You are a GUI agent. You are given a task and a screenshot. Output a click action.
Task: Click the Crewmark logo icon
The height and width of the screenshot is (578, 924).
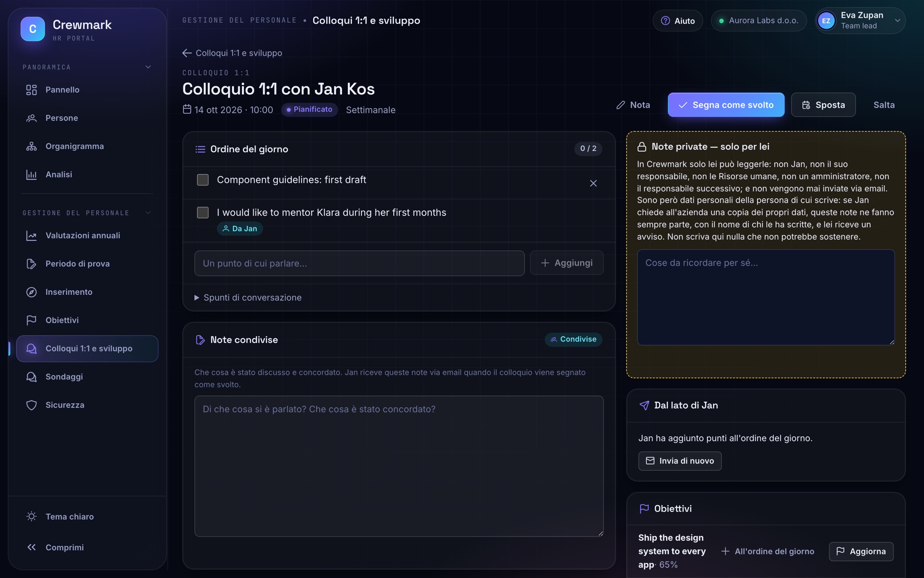click(x=33, y=29)
